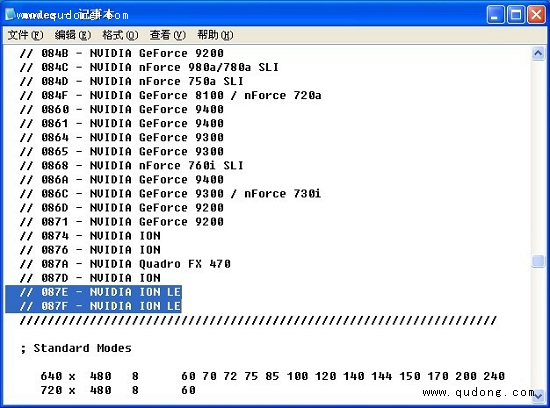Open the 编辑(E) menu
550x408 pixels.
click(x=73, y=35)
